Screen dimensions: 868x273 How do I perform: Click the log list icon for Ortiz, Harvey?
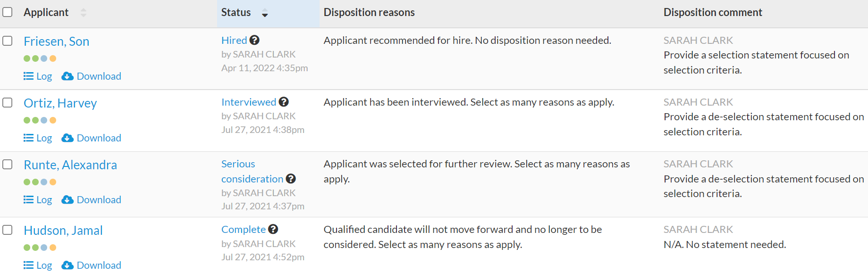(29, 138)
